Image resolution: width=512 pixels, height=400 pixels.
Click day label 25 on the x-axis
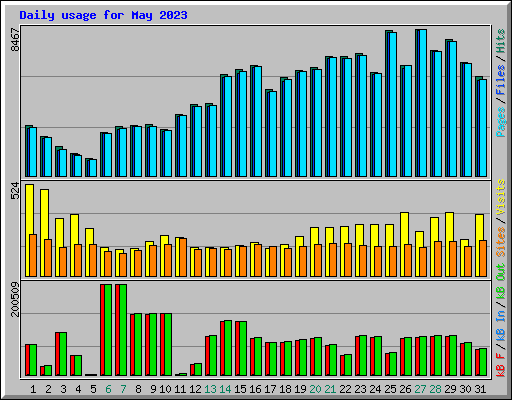pos(390,389)
